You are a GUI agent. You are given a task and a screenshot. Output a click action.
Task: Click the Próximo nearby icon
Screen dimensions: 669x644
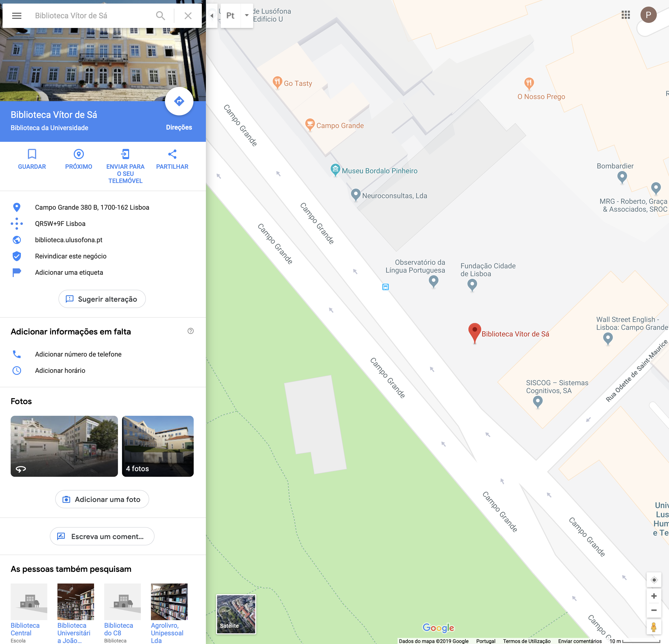tap(79, 154)
